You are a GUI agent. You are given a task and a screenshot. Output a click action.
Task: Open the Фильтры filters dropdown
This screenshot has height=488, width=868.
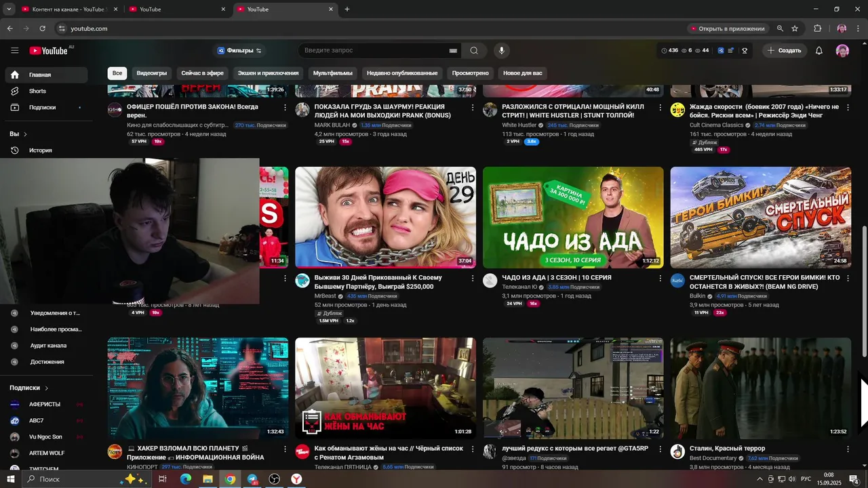(239, 51)
